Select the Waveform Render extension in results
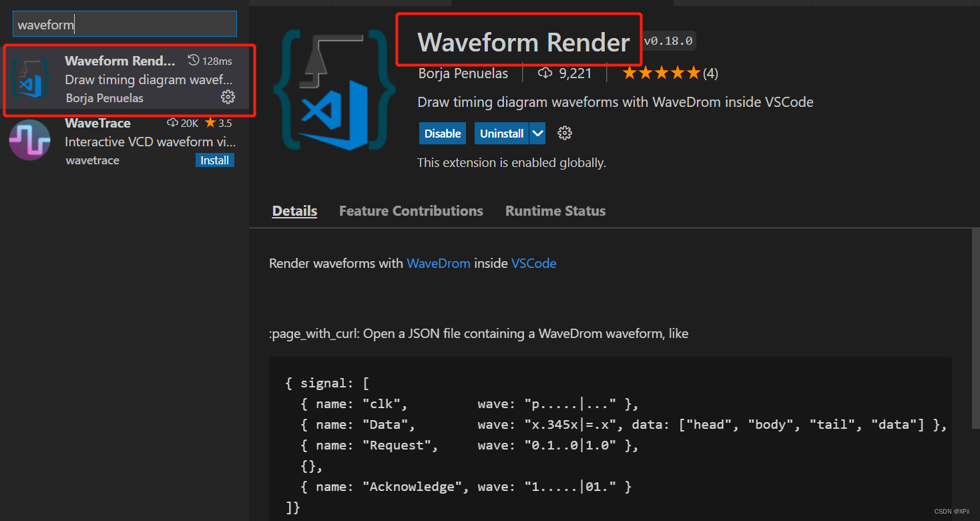Screen dimensions: 980x521 pyautogui.click(x=125, y=79)
